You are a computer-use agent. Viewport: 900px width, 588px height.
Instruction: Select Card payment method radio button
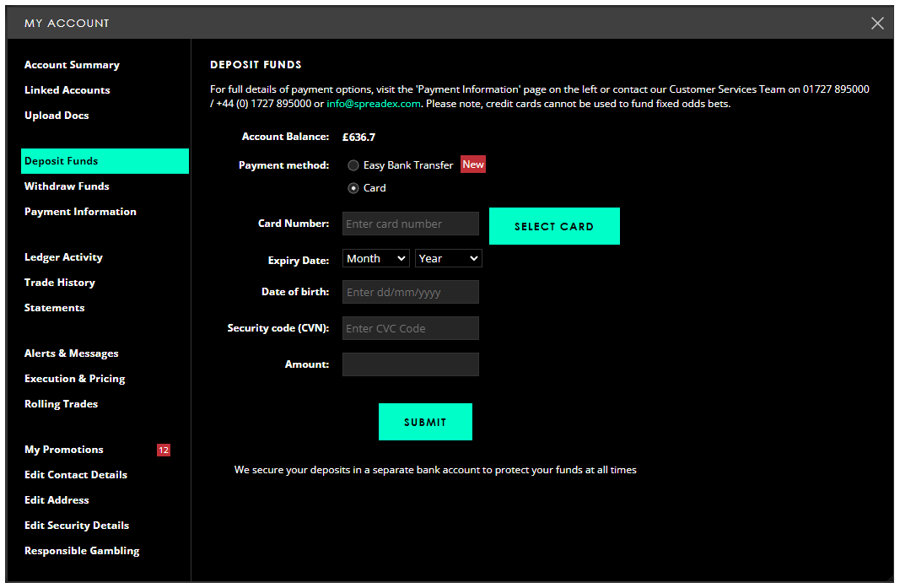353,188
